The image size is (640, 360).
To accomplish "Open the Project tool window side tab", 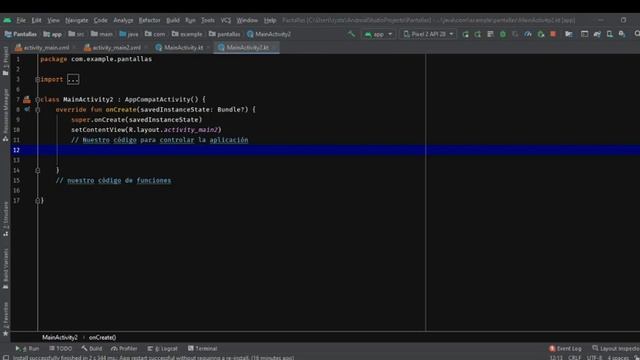I will (5, 60).
